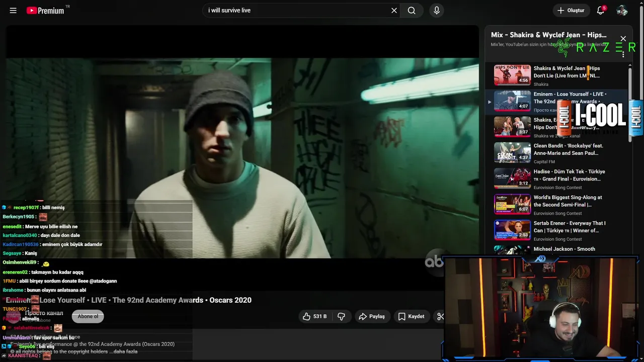644x362 pixels.
Task: Play World's Biggest Sing-Along video
Action: tap(556, 205)
